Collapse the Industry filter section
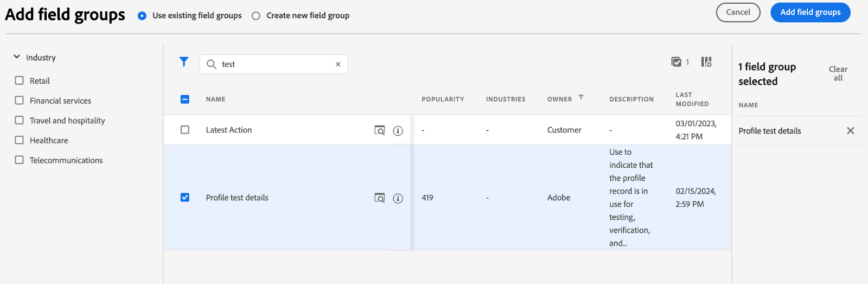Screen dimensions: 868x284 (x=17, y=56)
